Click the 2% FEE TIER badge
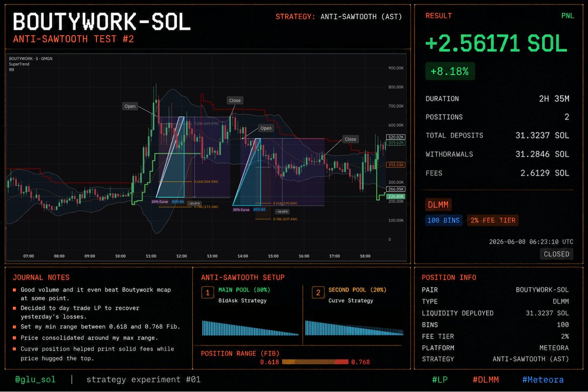The image size is (588, 392). coord(492,220)
